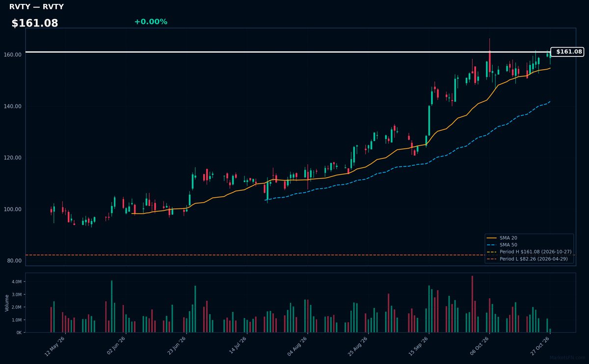Viewport: 589px width, 364px height.
Task: Click the 160.00 y-axis label
Action: (13, 55)
